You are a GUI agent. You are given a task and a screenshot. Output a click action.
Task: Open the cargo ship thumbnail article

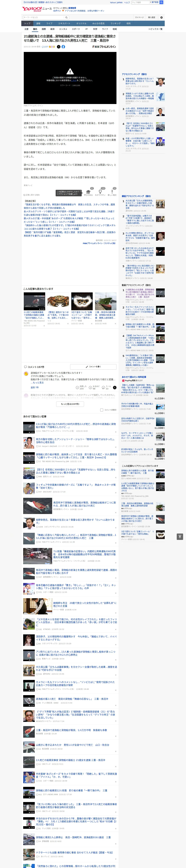(x=105, y=301)
